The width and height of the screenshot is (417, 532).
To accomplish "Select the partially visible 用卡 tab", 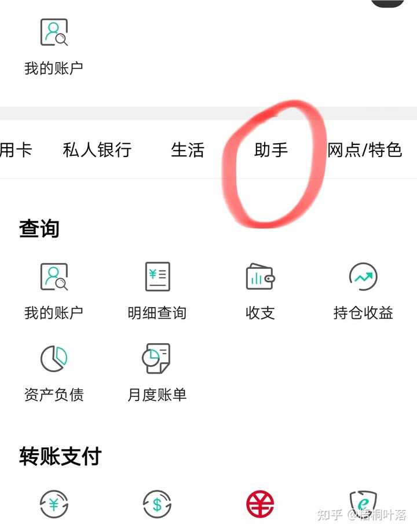I will [16, 150].
